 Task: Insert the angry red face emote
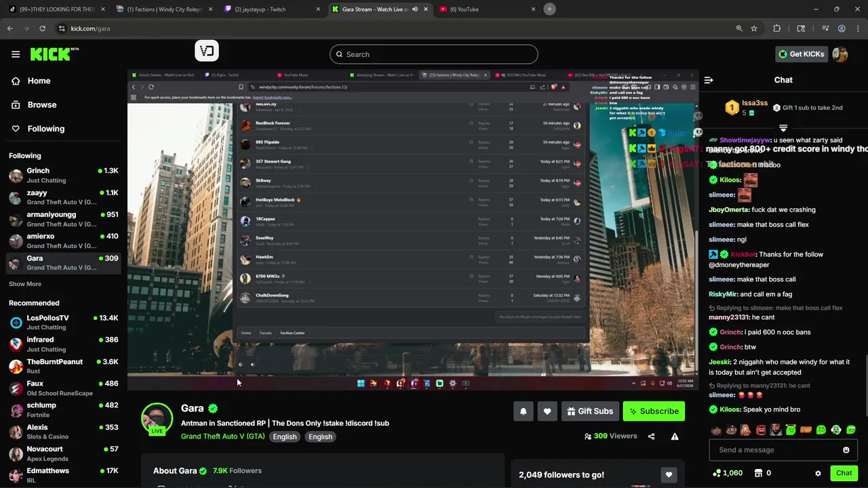761,430
